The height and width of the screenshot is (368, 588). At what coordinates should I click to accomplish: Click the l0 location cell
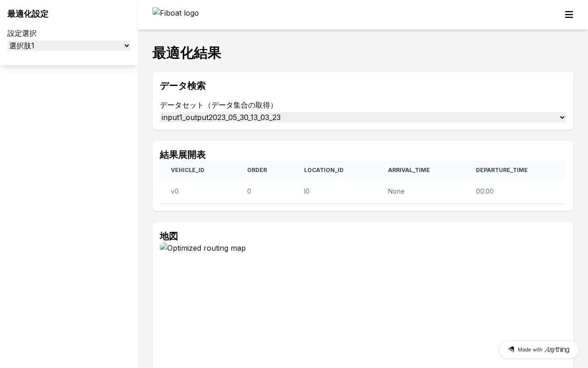pos(307,191)
